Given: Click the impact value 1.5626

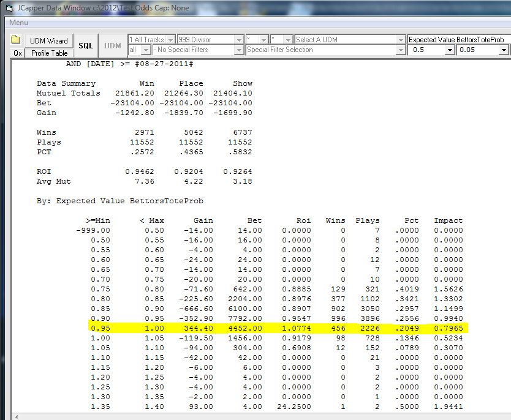Looking at the screenshot, I should (x=449, y=289).
